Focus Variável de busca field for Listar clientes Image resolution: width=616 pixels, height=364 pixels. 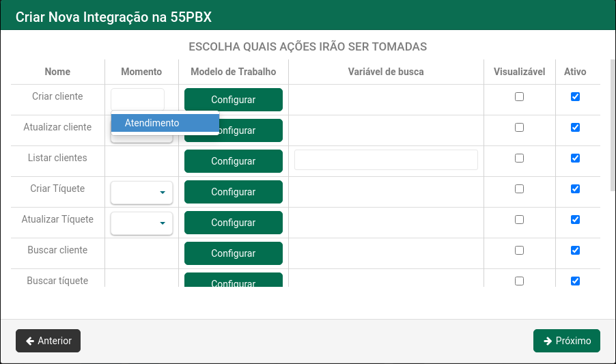click(386, 160)
